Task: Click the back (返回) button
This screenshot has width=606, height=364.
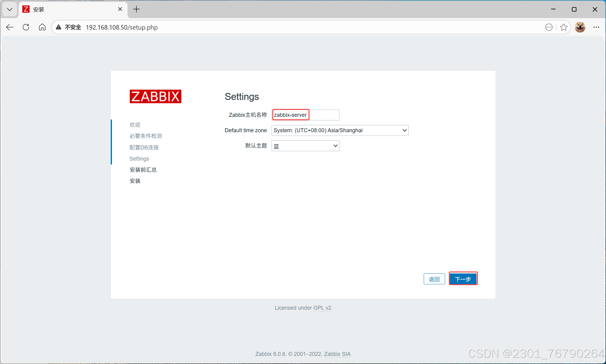Action: [x=434, y=279]
